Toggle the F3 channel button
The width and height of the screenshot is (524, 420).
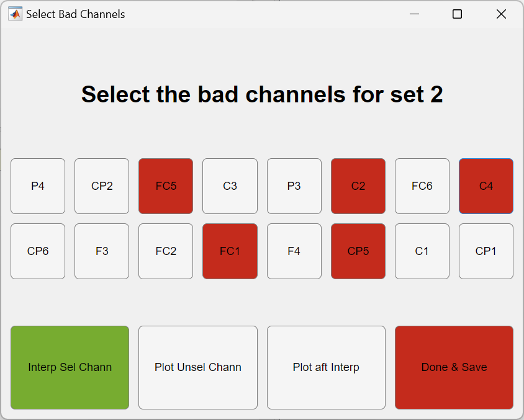(x=102, y=251)
